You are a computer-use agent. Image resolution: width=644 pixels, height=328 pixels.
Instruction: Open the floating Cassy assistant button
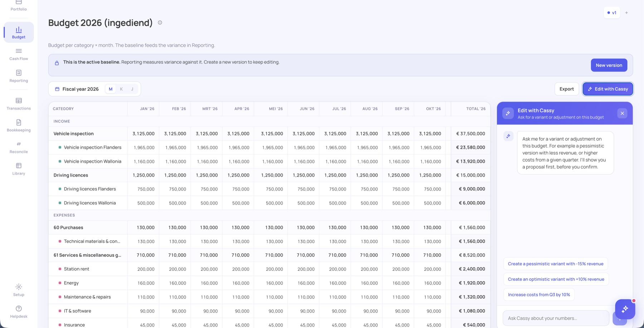[x=625, y=309]
